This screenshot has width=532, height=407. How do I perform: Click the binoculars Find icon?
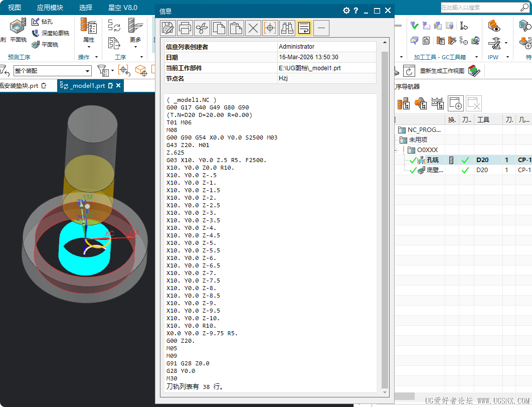click(x=287, y=28)
